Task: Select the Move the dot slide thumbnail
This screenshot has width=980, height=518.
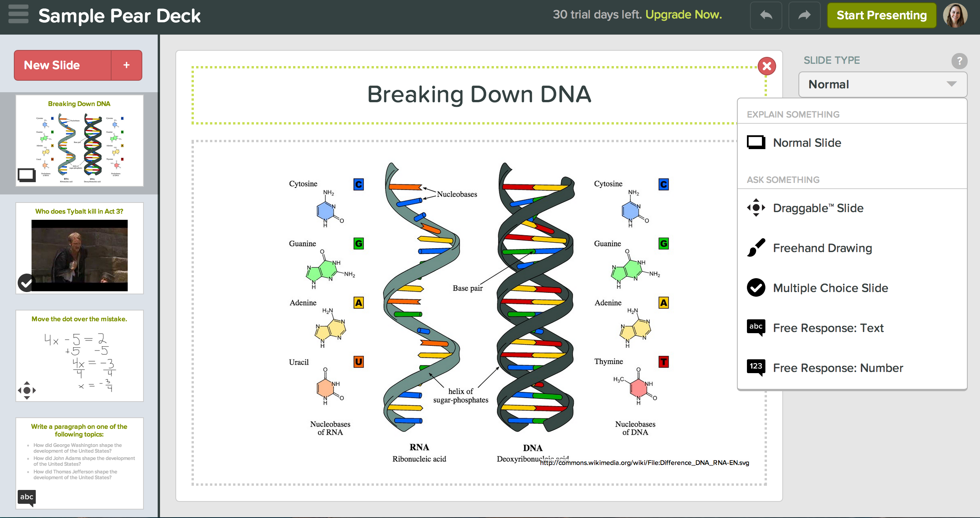Action: click(80, 356)
